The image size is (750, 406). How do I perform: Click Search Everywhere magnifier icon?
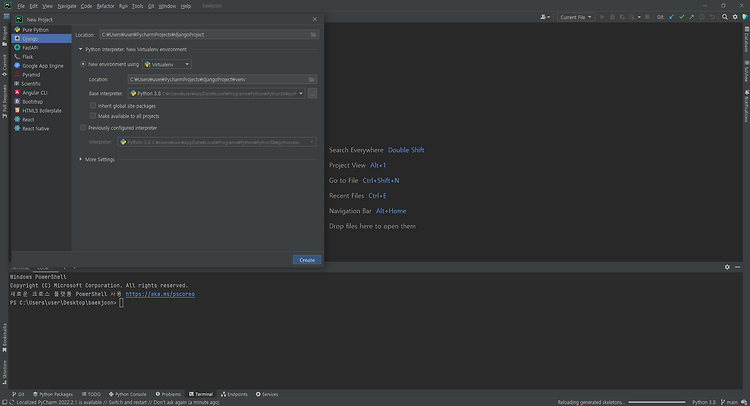pos(725,17)
